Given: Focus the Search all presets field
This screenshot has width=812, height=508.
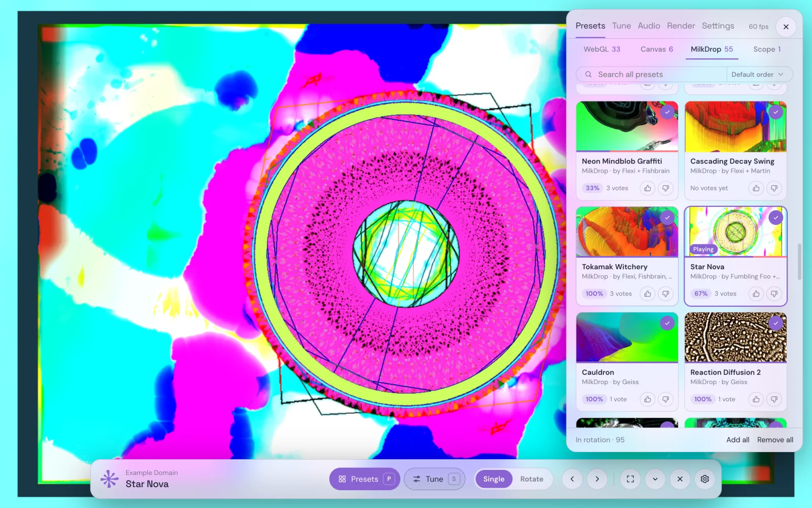Looking at the screenshot, I should [652, 74].
